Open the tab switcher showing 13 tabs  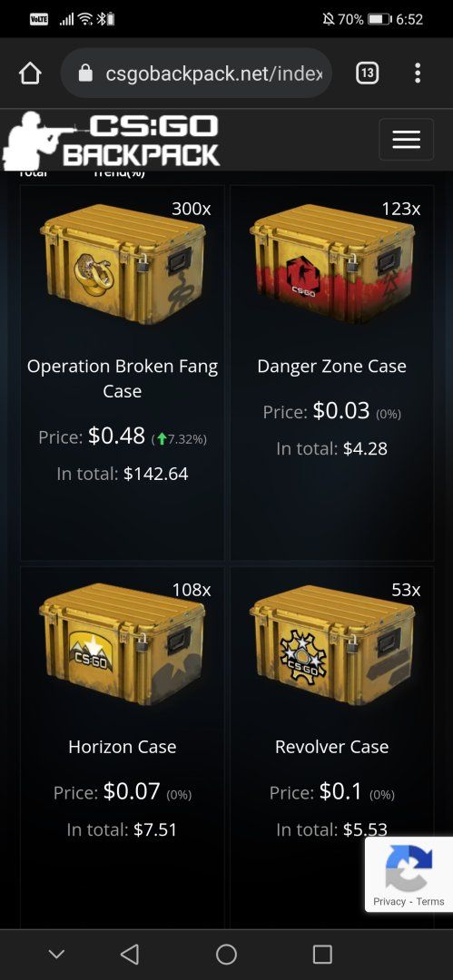click(367, 73)
